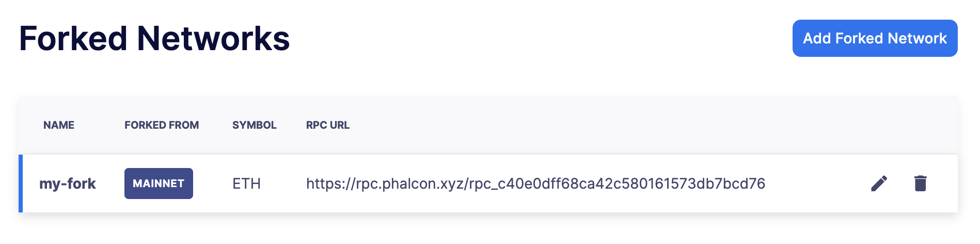Click the Forked Networks page heading
The image size is (980, 244).
(x=154, y=39)
